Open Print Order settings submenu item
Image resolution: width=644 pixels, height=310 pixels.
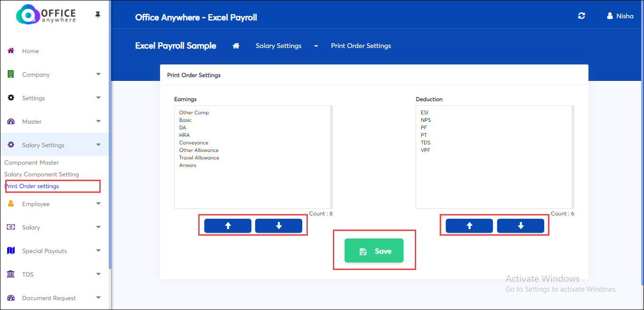click(32, 186)
